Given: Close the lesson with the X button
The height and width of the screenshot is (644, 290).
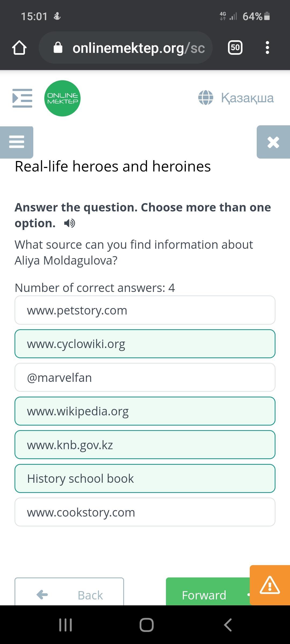Looking at the screenshot, I should 273,142.
